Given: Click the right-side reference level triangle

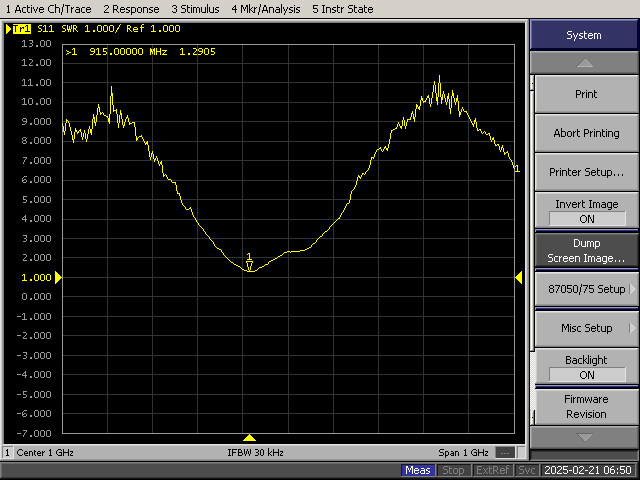Looking at the screenshot, I should coord(518,277).
